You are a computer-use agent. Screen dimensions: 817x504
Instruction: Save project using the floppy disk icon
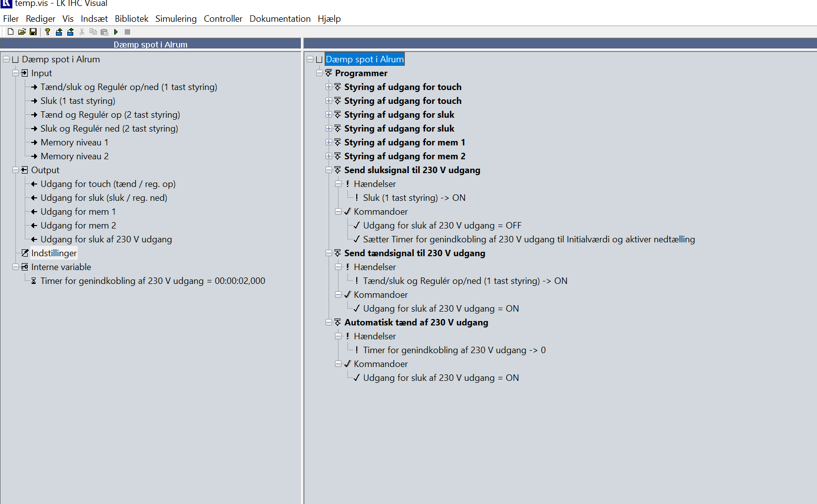[x=33, y=32]
